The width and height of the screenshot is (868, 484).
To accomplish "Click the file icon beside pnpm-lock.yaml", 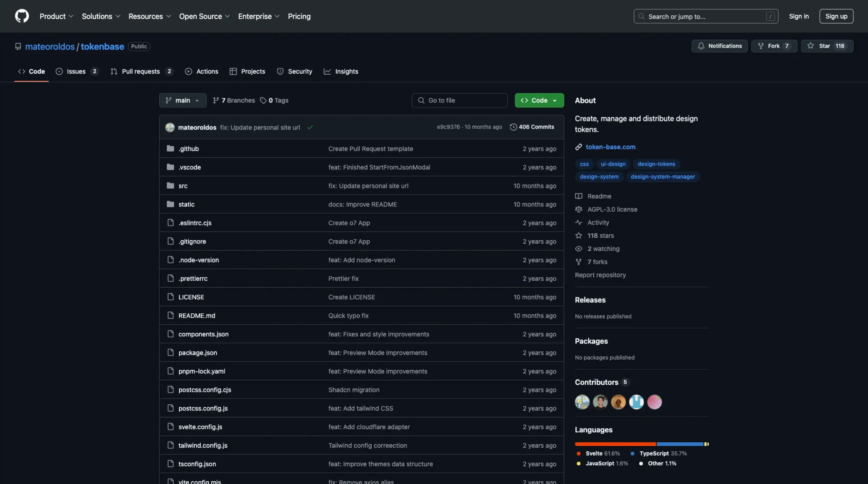I will coord(171,371).
